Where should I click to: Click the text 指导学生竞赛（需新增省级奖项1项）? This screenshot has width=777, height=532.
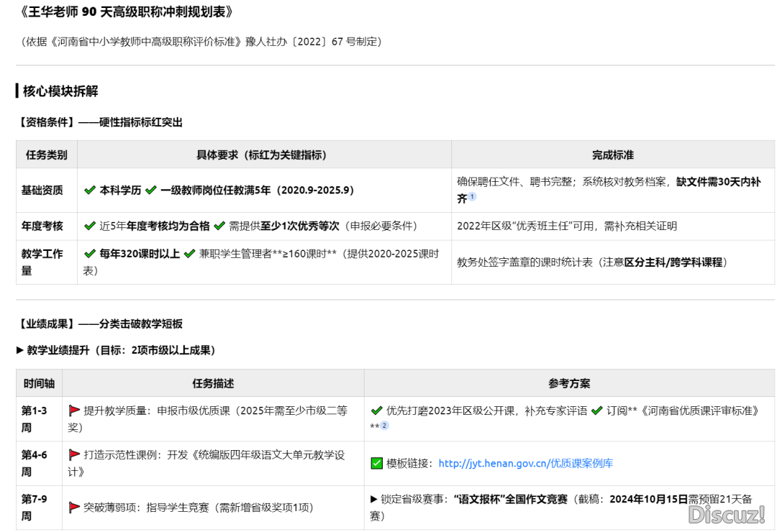[x=230, y=508]
